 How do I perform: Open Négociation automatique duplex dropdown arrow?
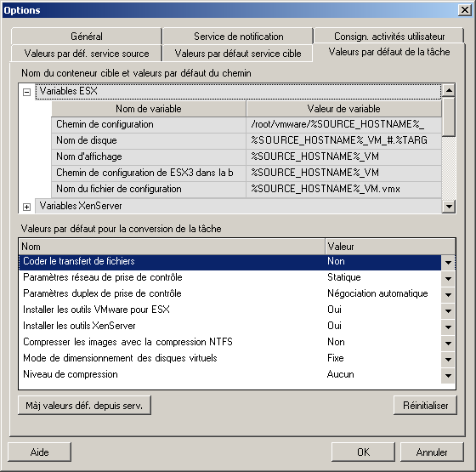point(448,294)
